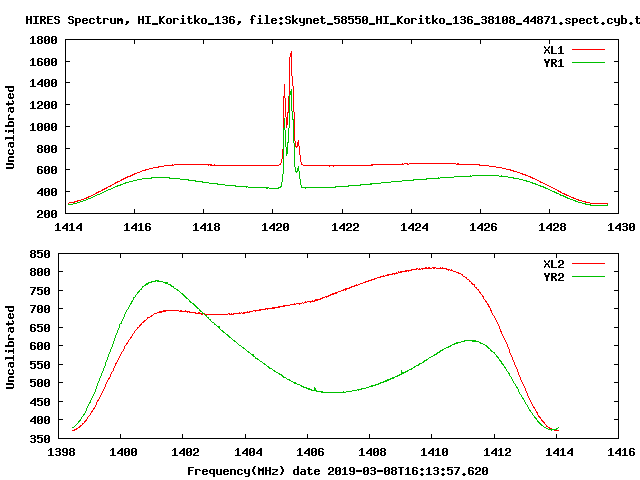Screen dimensions: 640x480
Task: Click the green YR1 legend line sample
Action: click(588, 63)
